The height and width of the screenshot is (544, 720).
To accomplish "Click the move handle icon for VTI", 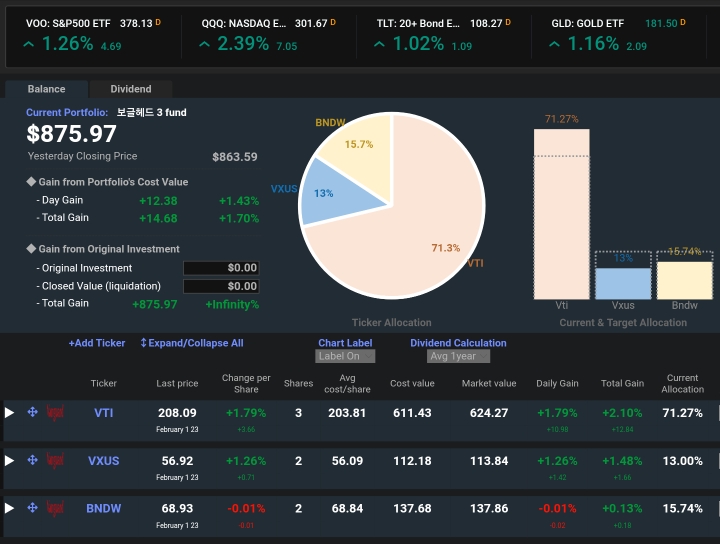I will (32, 412).
